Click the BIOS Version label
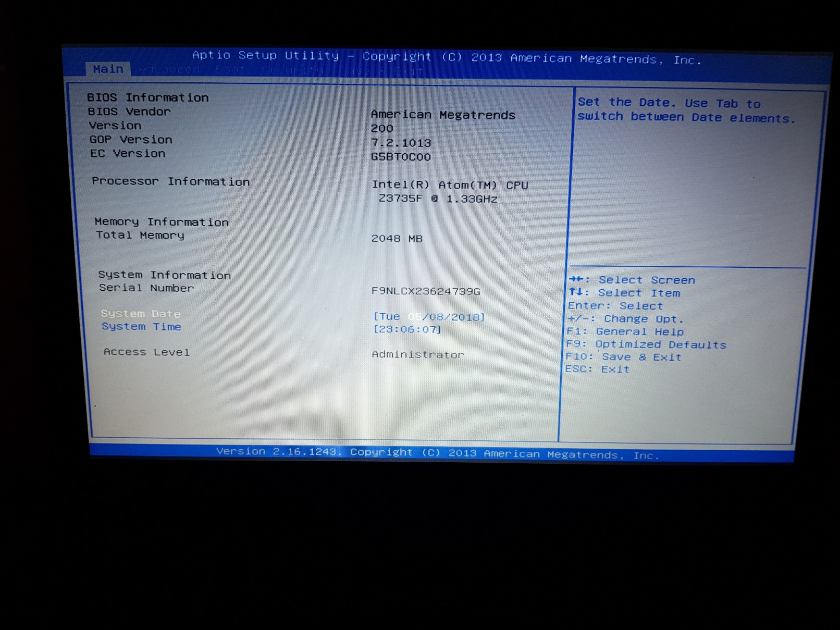840x630 pixels. (115, 126)
